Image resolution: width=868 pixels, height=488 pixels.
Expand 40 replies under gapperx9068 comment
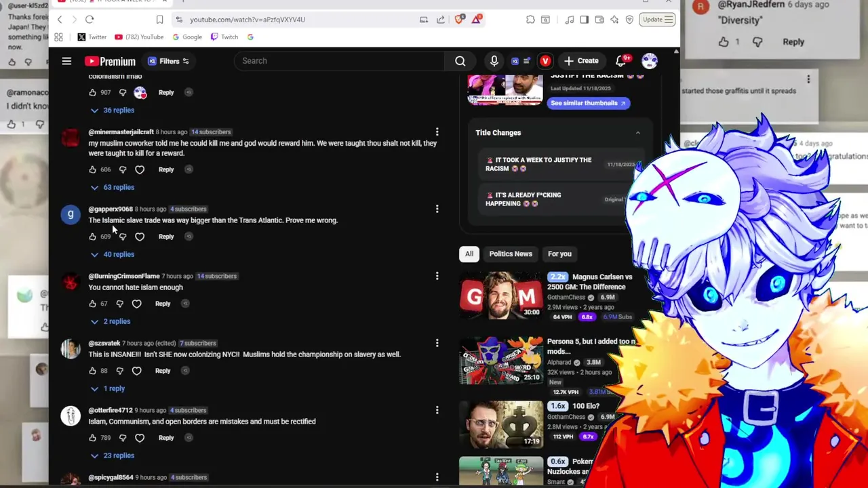(113, 254)
